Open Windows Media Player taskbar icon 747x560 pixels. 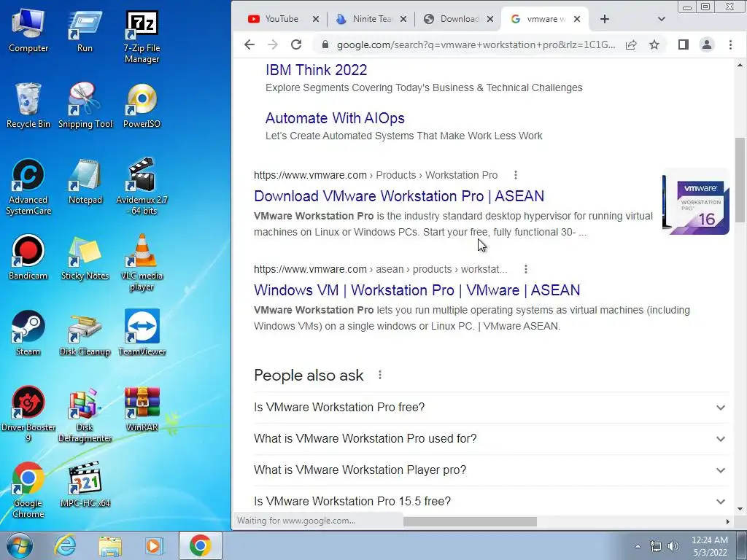pos(154,545)
